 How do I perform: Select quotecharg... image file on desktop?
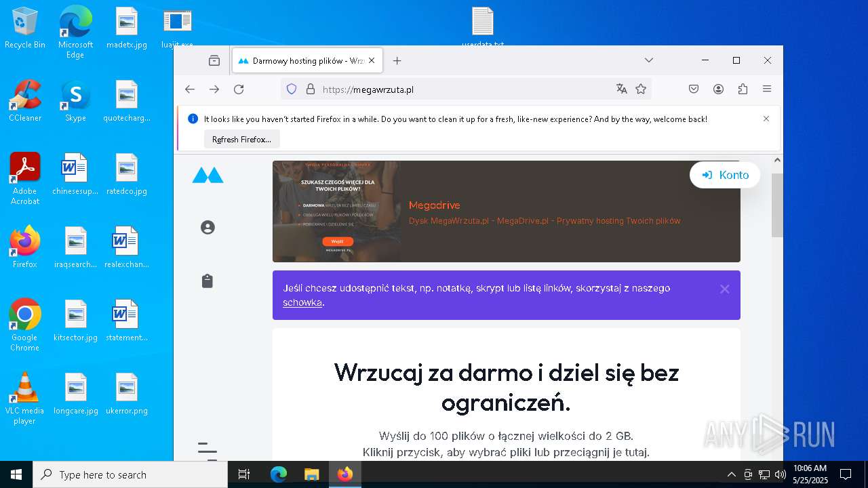[x=127, y=101]
